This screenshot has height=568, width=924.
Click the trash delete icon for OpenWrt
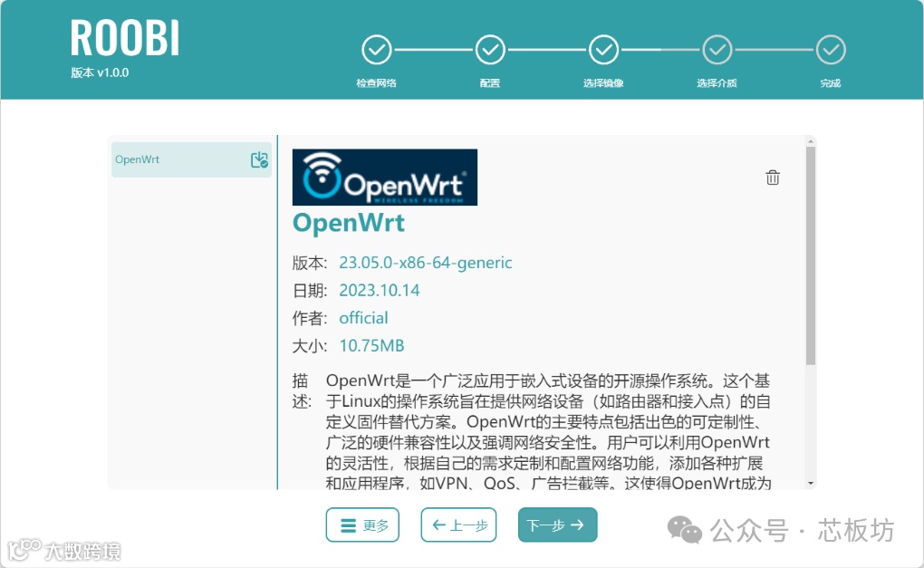click(x=773, y=178)
